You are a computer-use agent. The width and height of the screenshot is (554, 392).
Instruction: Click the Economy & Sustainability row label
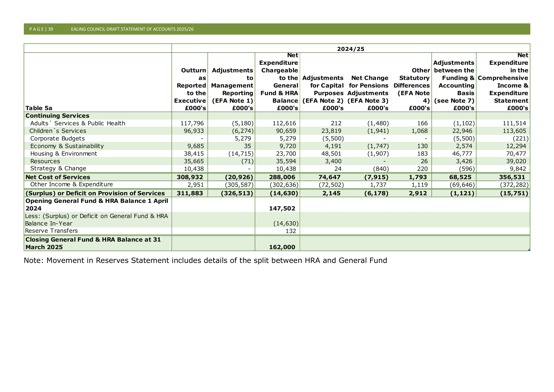pyautogui.click(x=67, y=146)
